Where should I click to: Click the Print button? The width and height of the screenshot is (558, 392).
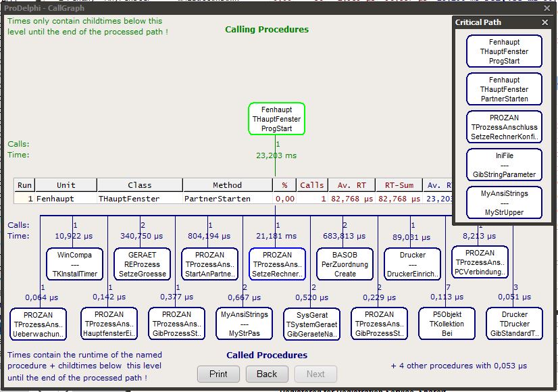pyautogui.click(x=218, y=374)
